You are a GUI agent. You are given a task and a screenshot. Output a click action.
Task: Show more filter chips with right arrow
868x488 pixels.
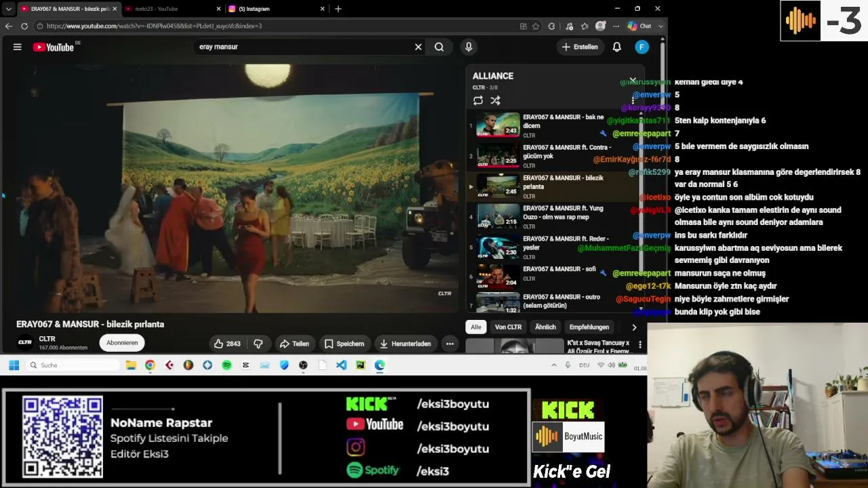tap(634, 327)
